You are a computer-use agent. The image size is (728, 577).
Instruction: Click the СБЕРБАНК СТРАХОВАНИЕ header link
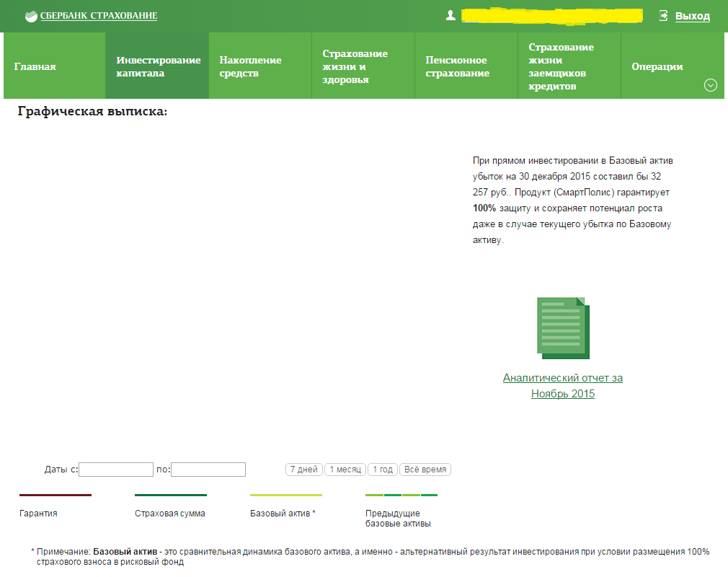pos(99,16)
